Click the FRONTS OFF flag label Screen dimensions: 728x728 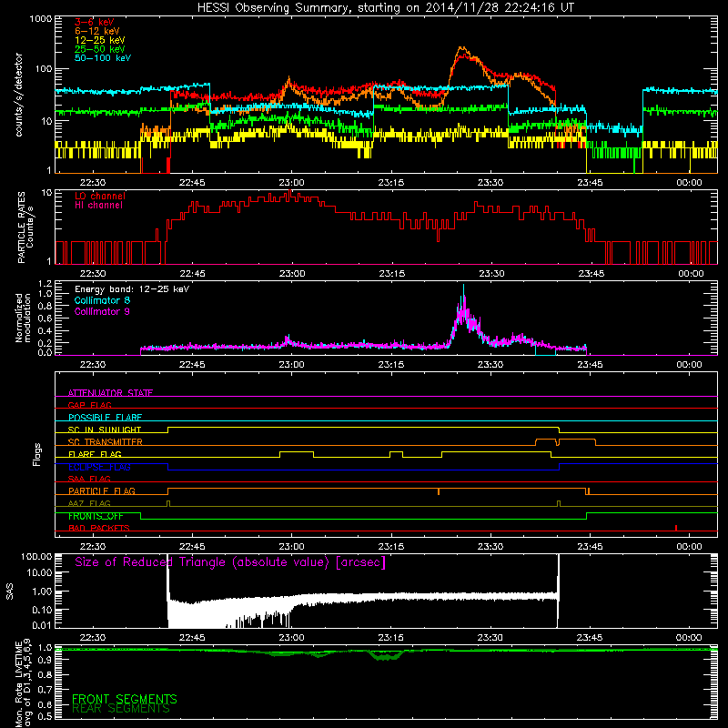[x=96, y=516]
